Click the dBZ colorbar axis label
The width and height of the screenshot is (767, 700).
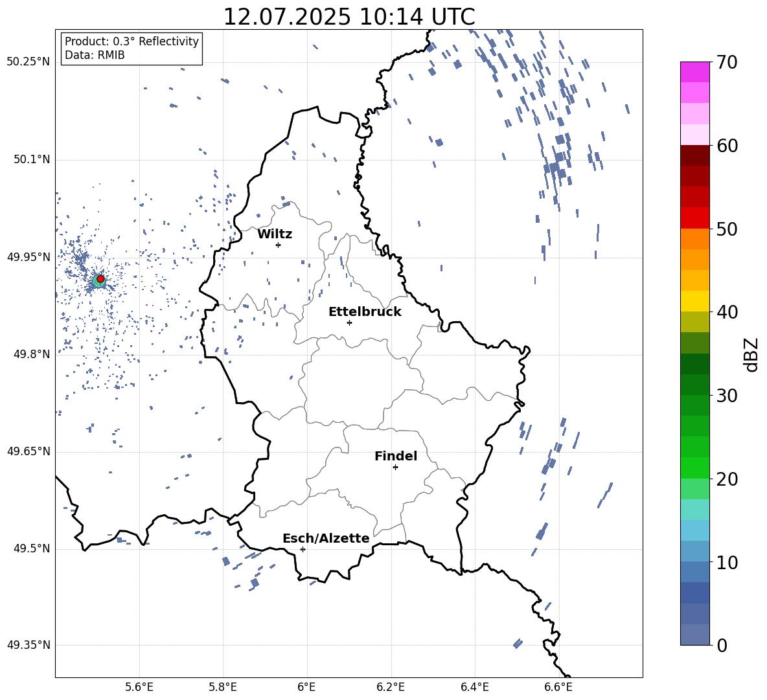point(752,354)
